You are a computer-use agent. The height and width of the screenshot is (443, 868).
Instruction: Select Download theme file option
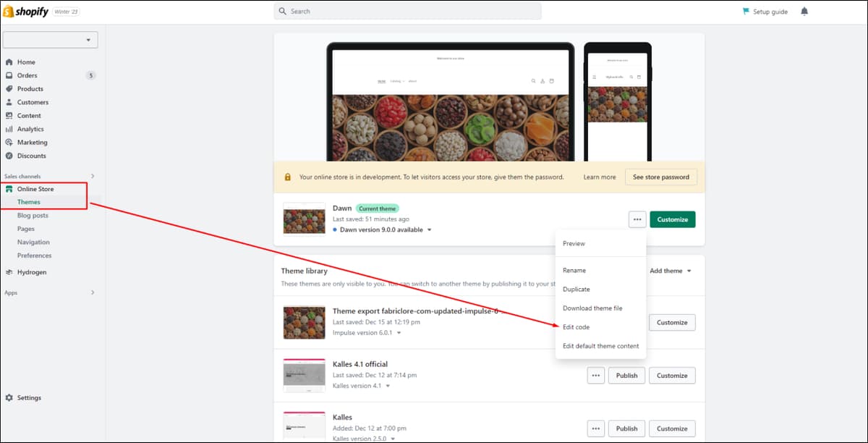[x=592, y=308]
